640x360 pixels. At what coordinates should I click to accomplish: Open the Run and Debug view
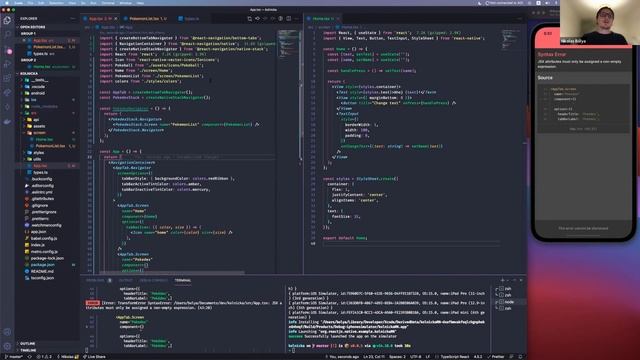pos(7,64)
